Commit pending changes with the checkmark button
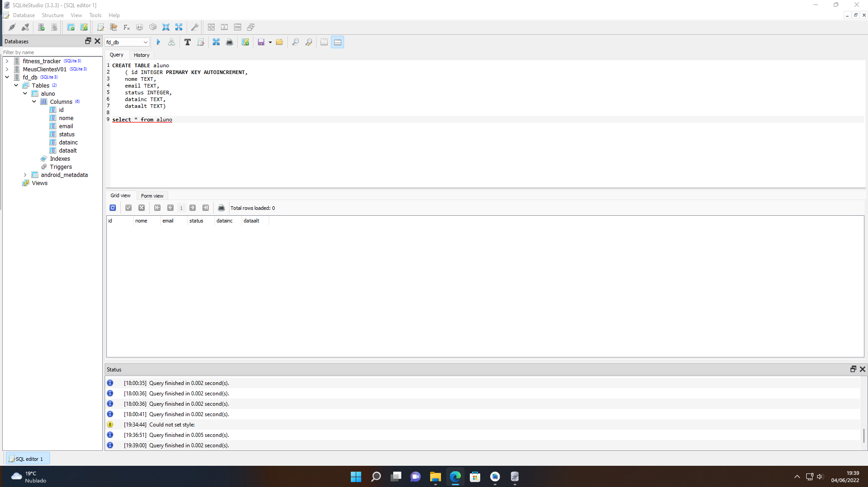The image size is (868, 487). tap(129, 208)
